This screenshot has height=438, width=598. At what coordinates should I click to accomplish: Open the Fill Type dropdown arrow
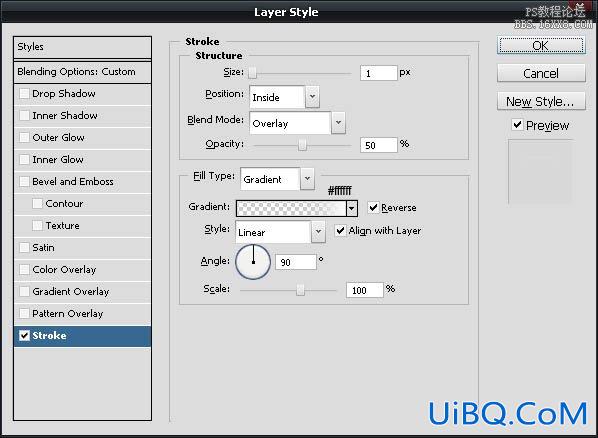[x=307, y=179]
